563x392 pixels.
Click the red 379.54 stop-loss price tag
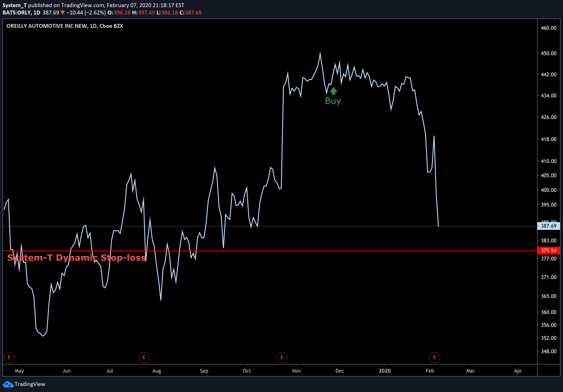(x=549, y=251)
